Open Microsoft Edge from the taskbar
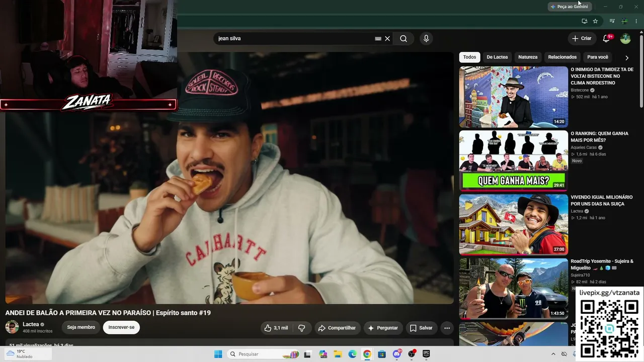This screenshot has width=644, height=362. pos(352,354)
